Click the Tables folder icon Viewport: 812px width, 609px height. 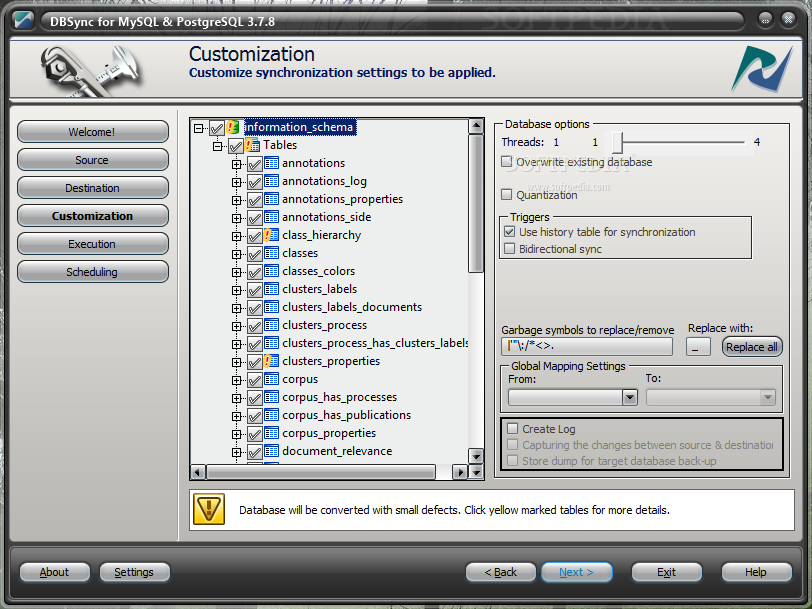tap(252, 145)
